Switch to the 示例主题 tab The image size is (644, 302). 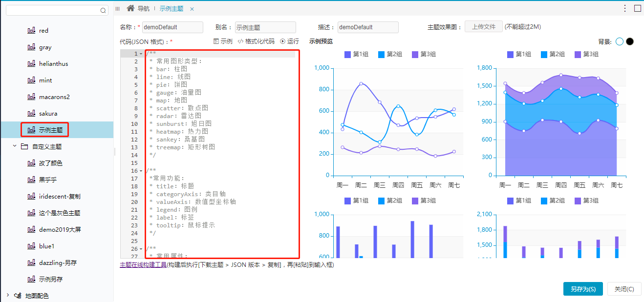[172, 9]
